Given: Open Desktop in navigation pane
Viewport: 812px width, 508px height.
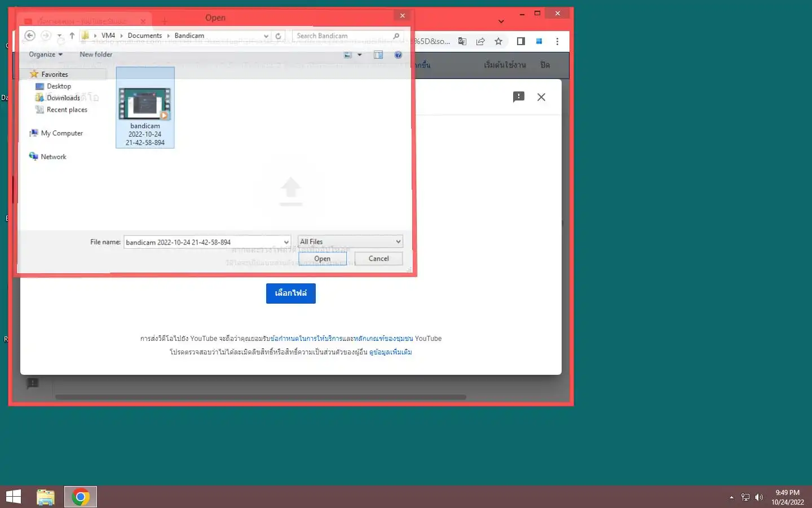Looking at the screenshot, I should (x=59, y=86).
